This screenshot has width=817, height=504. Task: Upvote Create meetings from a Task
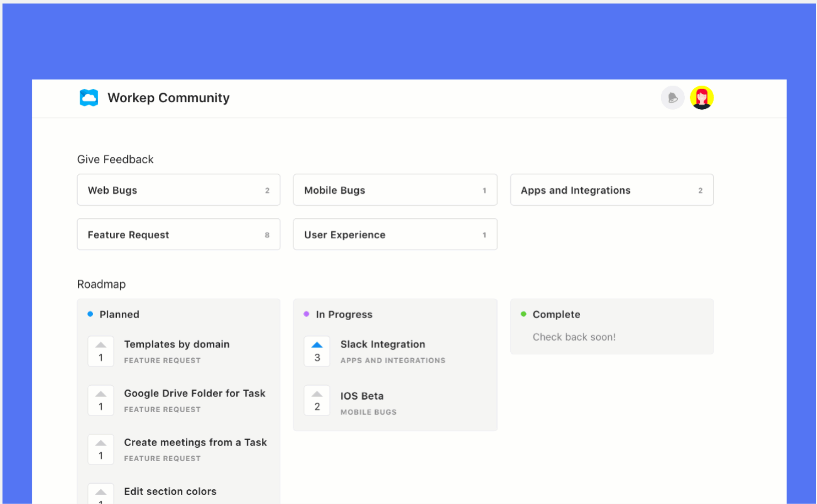[101, 449]
